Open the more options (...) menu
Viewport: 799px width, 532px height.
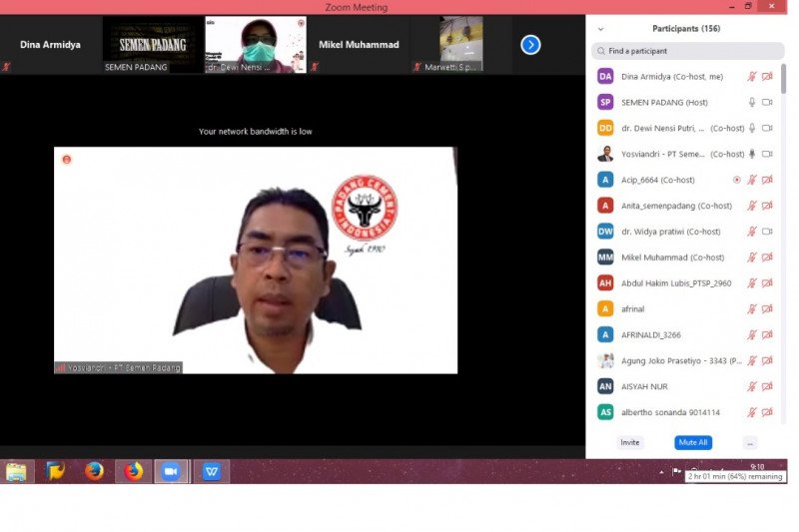pyautogui.click(x=749, y=442)
